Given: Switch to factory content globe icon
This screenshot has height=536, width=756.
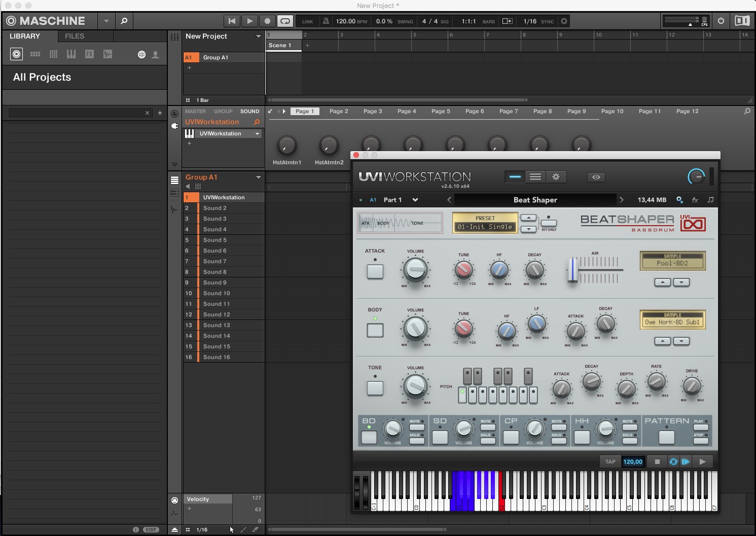Looking at the screenshot, I should coord(142,55).
